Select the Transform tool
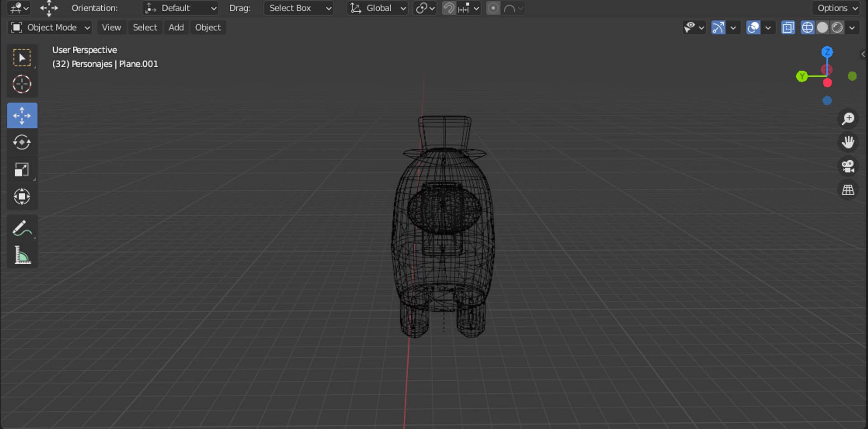 tap(22, 196)
